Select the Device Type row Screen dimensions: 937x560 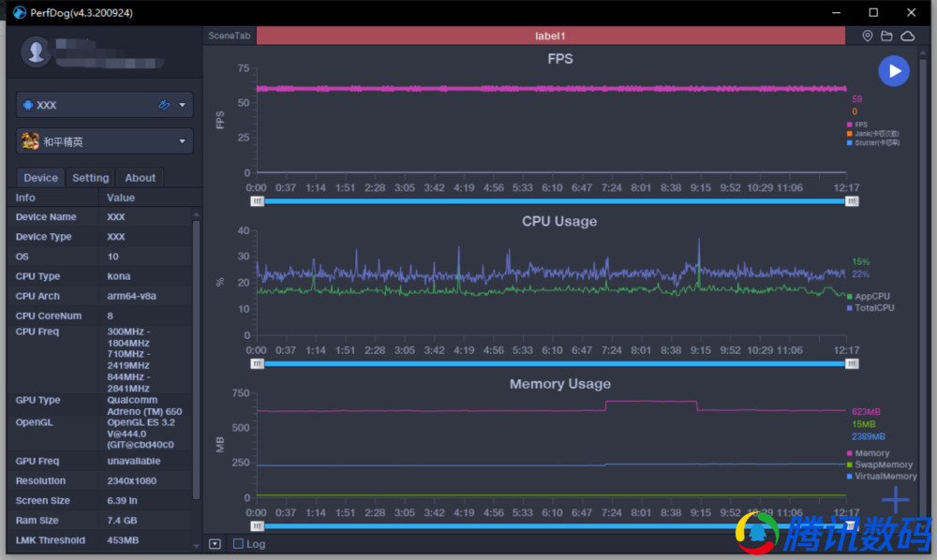coord(100,236)
